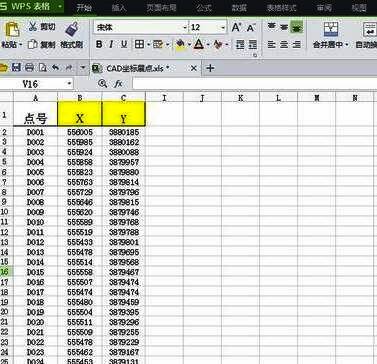Expand the fill color dropdown arrow
Viewport: 377px width, 364px height.
[x=189, y=44]
